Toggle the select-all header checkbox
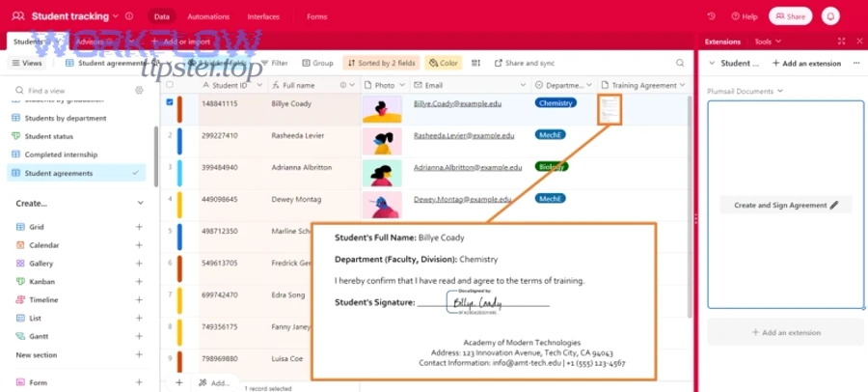The width and height of the screenshot is (868, 392). [x=170, y=85]
